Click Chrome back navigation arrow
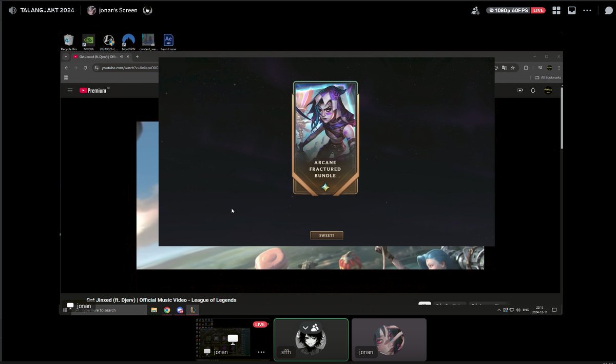Screen dimensions: 616x364 tap(66, 68)
